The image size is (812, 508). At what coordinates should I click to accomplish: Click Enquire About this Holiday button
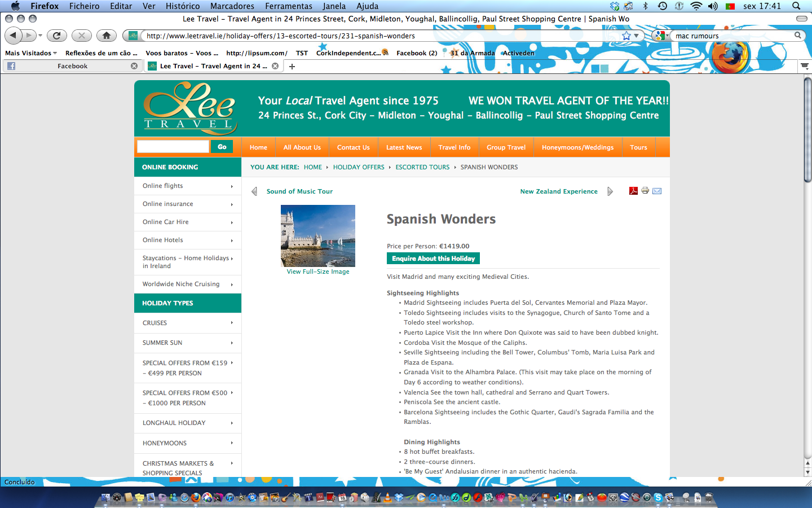[x=433, y=259]
